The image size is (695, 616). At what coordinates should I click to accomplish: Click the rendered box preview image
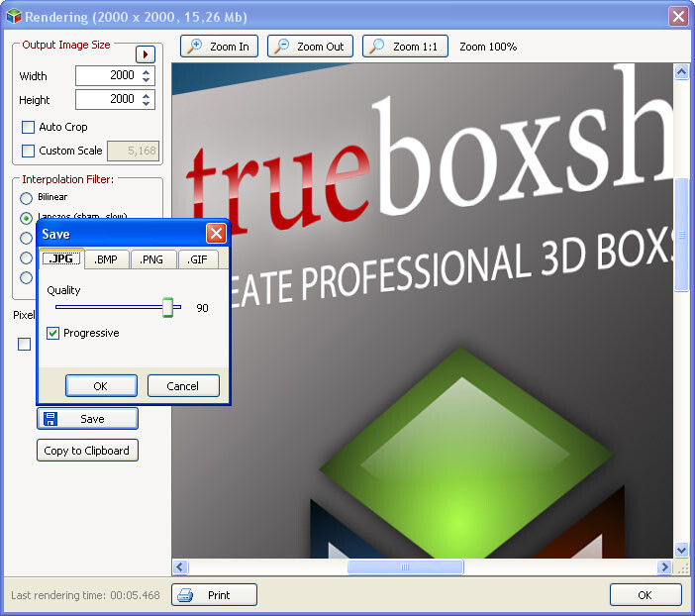tap(423, 310)
